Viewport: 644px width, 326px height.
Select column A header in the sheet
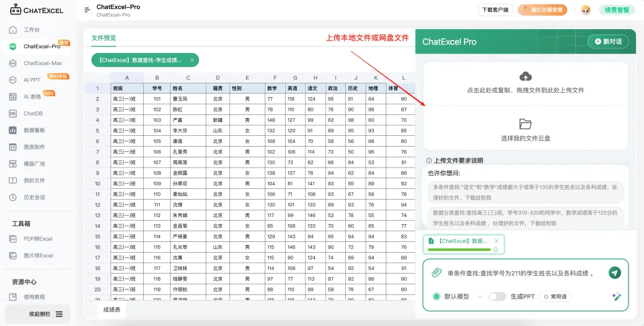pyautogui.click(x=127, y=77)
